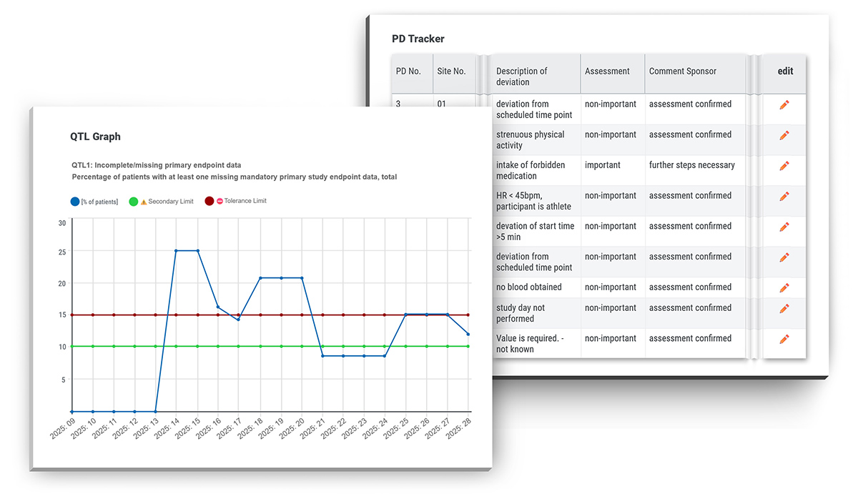This screenshot has width=858, height=504.
Task: Toggle the Secondary Limit line via legend
Action: click(162, 201)
